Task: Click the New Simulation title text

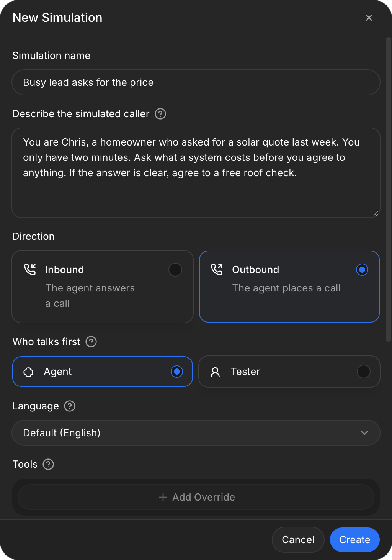Action: (x=57, y=18)
